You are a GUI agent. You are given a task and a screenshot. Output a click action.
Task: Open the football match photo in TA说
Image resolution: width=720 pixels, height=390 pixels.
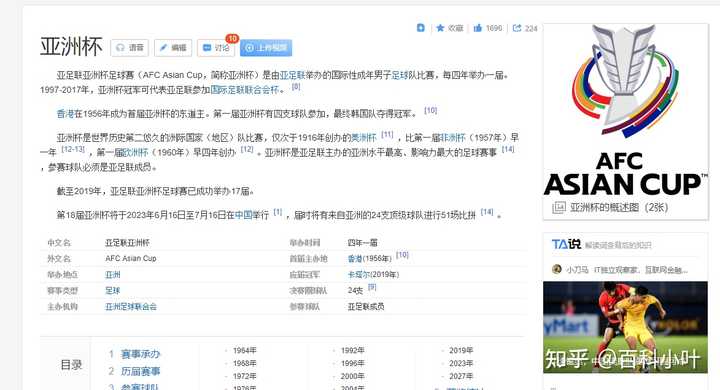[x=625, y=327]
